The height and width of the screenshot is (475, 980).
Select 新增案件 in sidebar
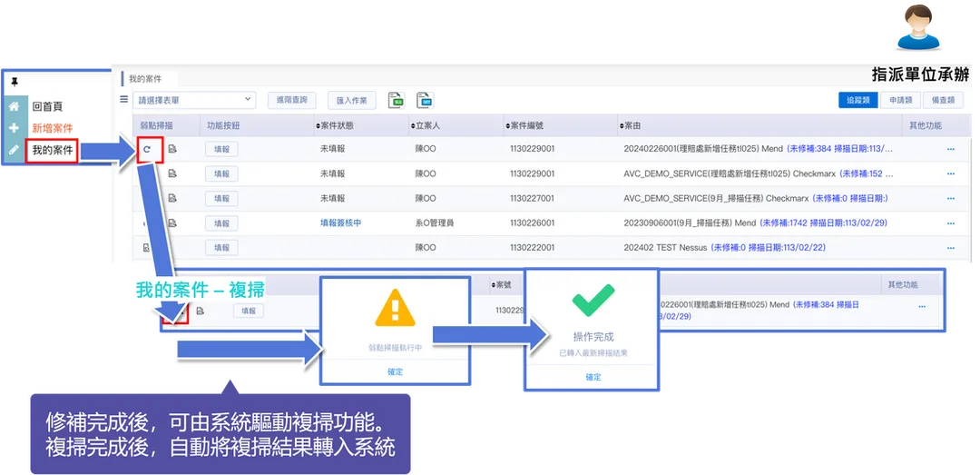click(53, 128)
